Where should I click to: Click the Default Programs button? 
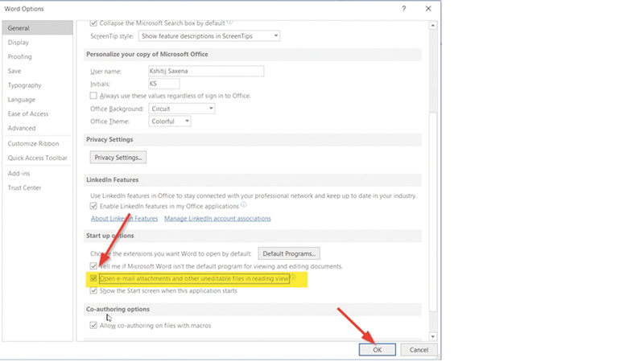click(289, 253)
